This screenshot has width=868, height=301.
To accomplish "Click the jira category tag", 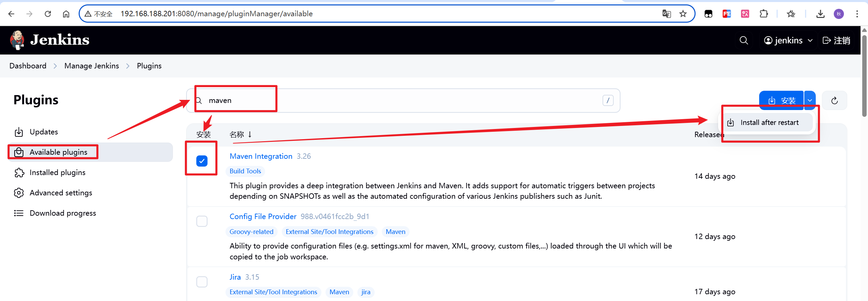I will coord(366,292).
